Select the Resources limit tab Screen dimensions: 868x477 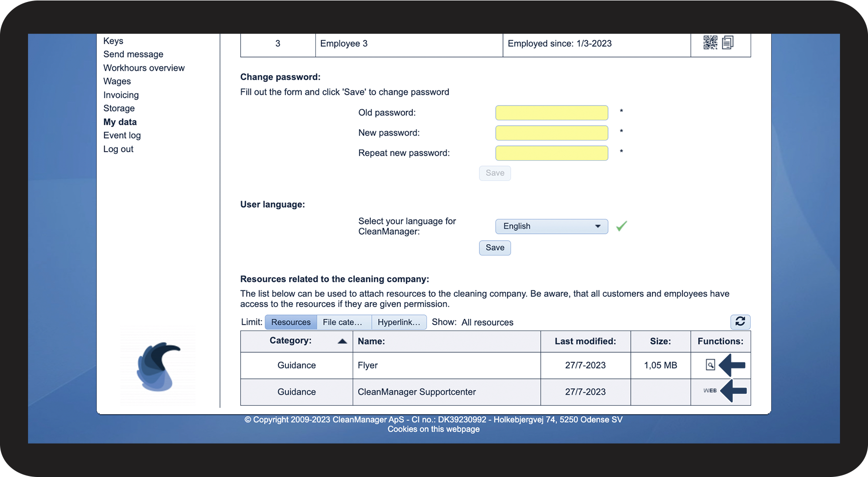point(291,322)
